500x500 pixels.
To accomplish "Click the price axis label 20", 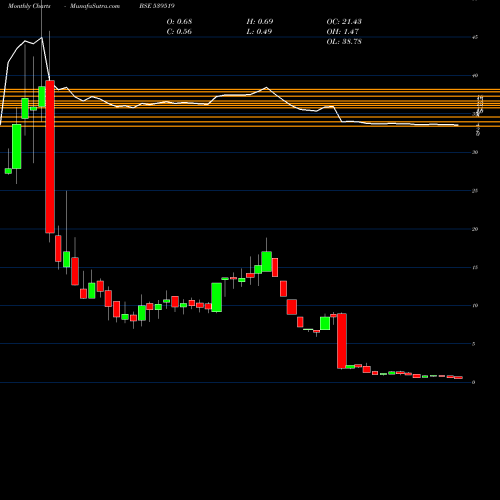I will 475,229.
